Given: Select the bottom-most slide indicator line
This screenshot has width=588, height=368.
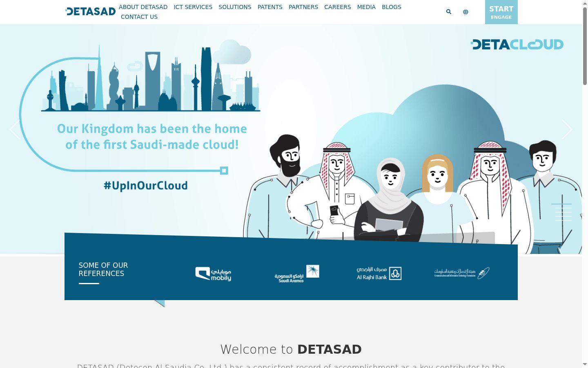Looking at the screenshot, I should (563, 220).
